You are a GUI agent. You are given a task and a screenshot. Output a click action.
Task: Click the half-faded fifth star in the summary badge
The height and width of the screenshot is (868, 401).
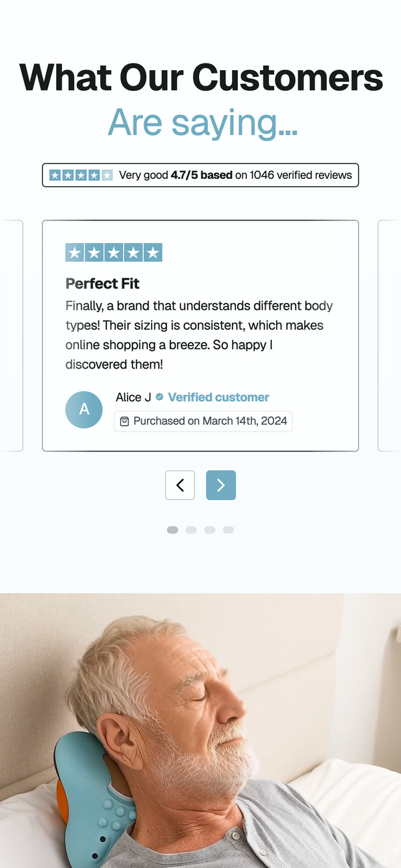pyautogui.click(x=107, y=175)
